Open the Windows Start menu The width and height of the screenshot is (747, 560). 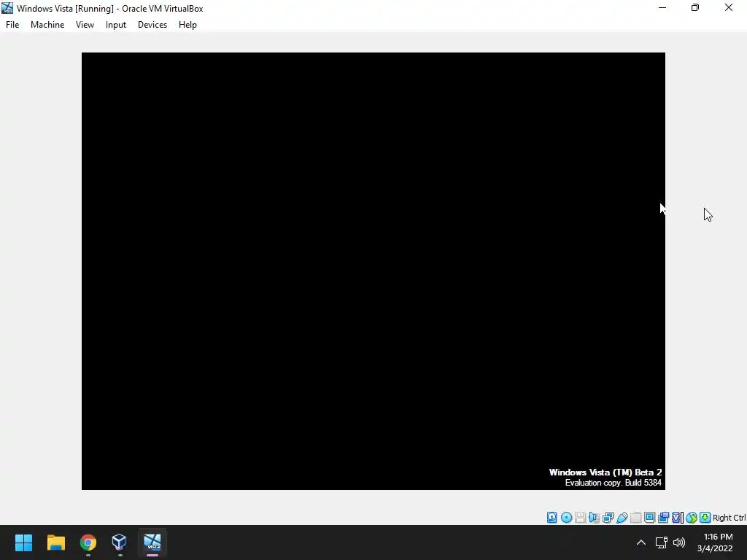23,542
